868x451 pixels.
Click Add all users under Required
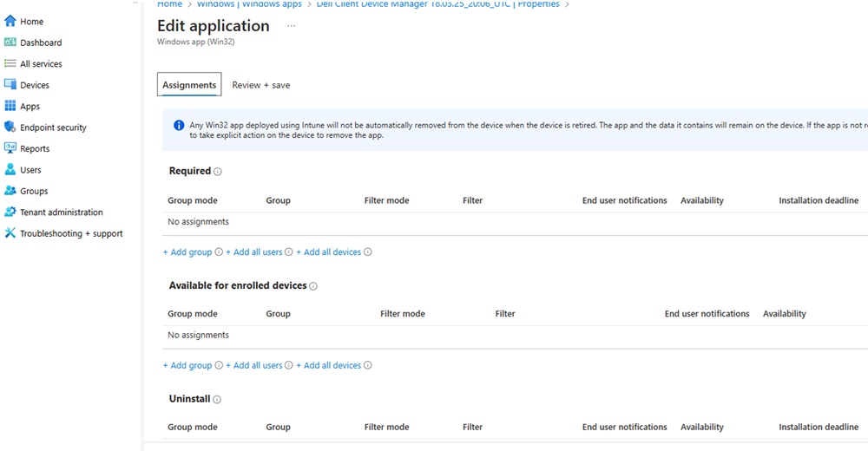coord(254,252)
